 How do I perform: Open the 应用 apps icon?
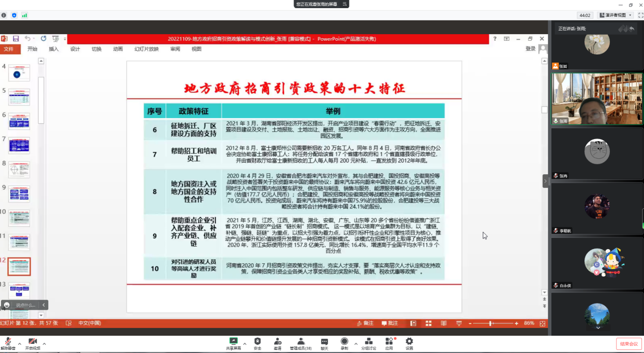[x=389, y=341]
